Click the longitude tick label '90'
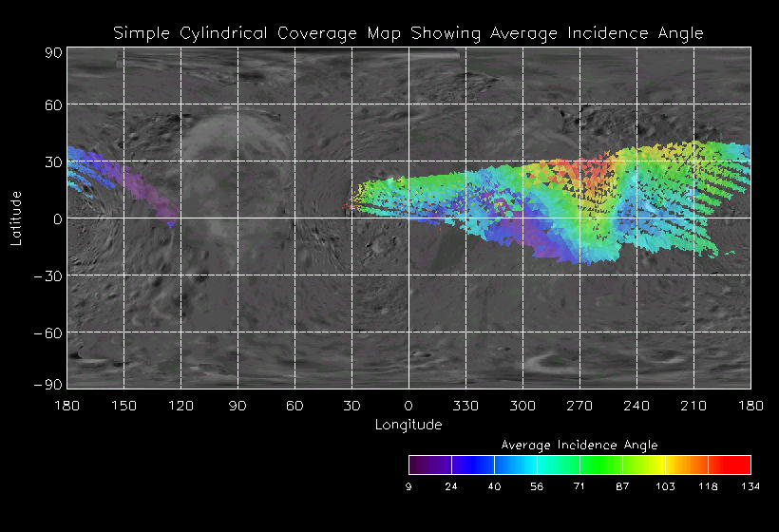Screen dimensions: 779x532 [237, 406]
